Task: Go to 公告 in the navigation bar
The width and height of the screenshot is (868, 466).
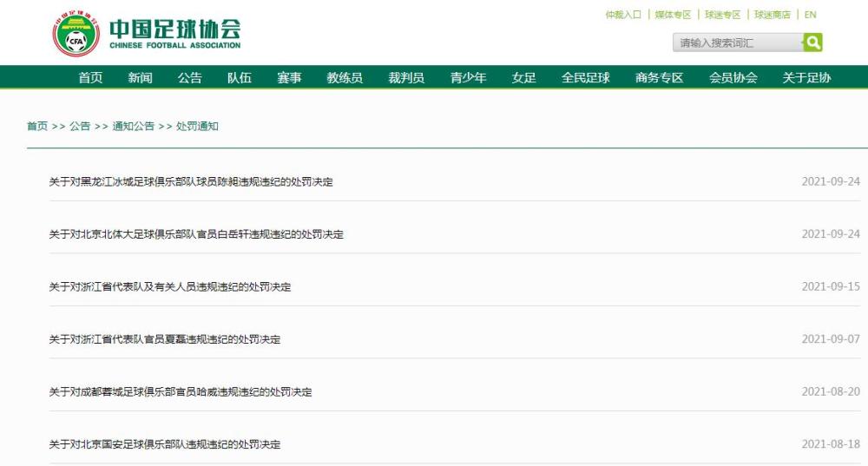Action: coord(190,78)
